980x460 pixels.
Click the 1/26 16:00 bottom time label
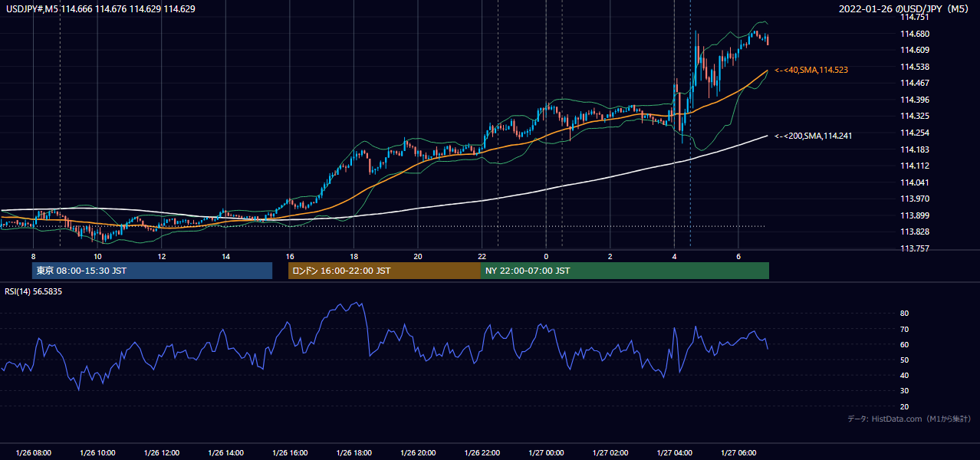click(x=290, y=453)
